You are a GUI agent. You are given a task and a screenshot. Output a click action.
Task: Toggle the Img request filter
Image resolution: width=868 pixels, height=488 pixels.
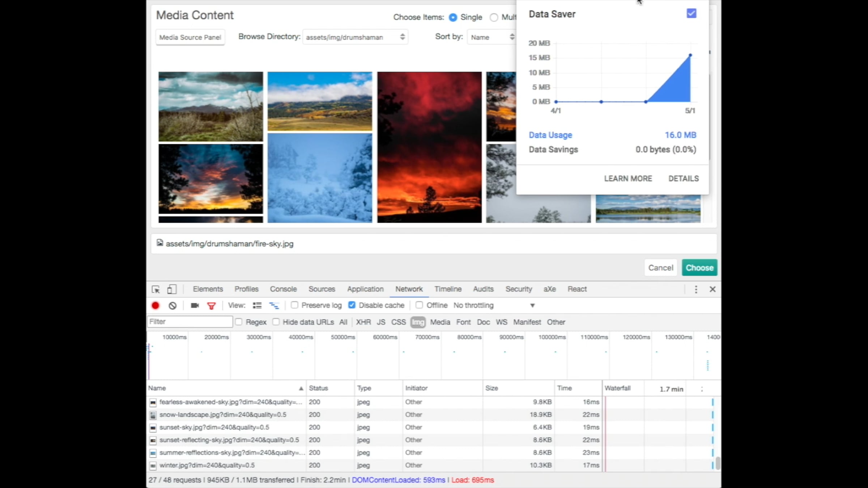pyautogui.click(x=418, y=322)
